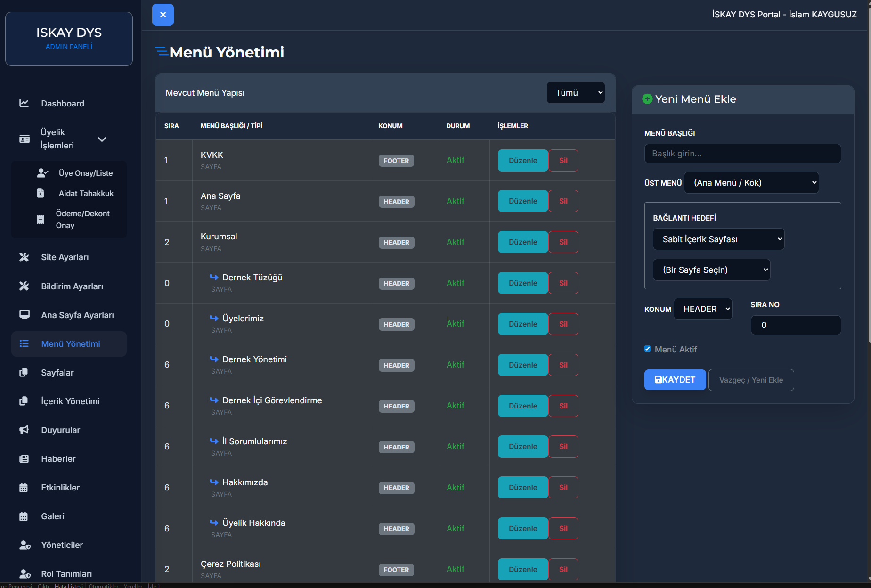
Task: Click the Ana Sayfa Ayarları monitor icon
Action: [x=24, y=315]
